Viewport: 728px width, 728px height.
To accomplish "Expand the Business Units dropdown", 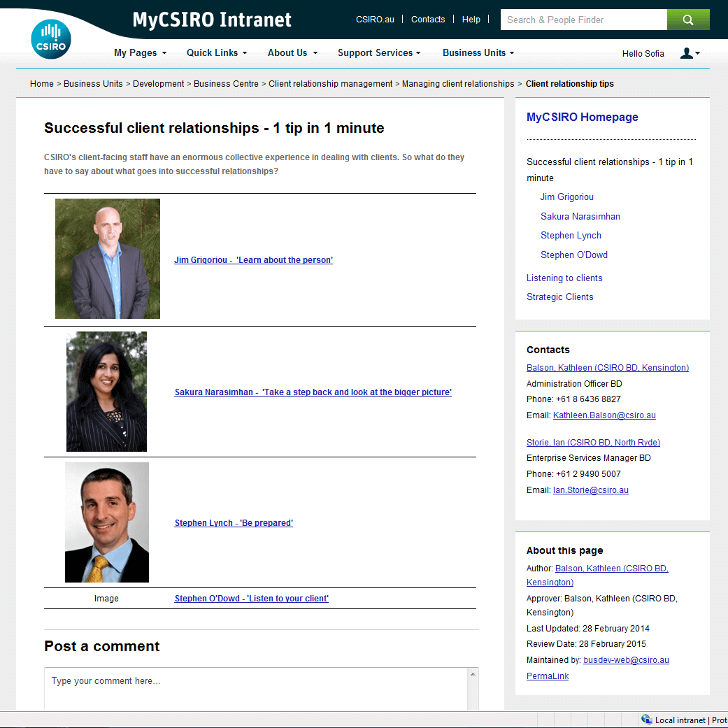I will (x=478, y=53).
